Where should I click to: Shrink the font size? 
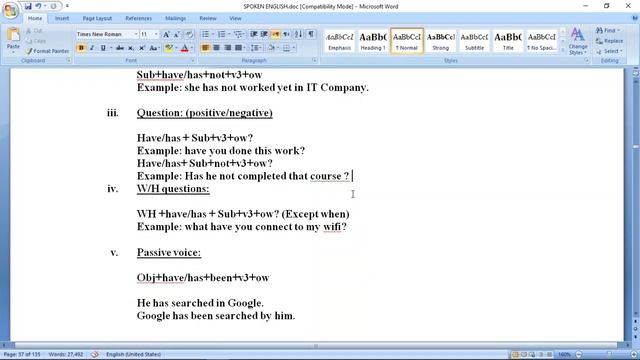pyautogui.click(x=176, y=34)
